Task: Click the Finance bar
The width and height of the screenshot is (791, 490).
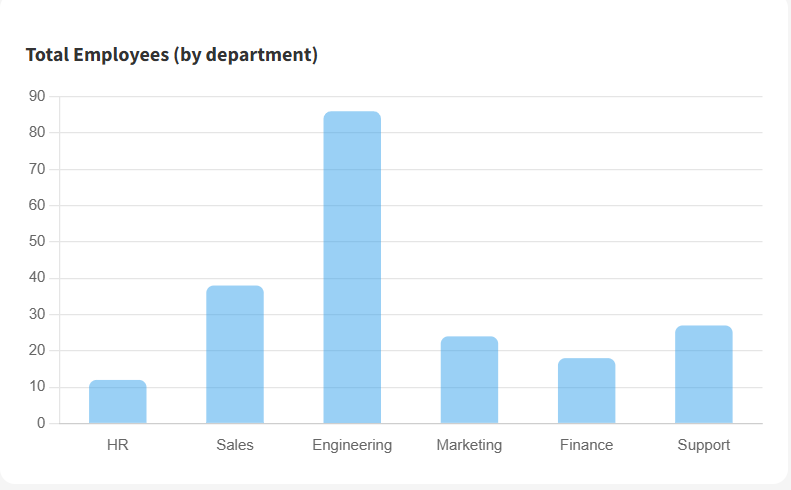Action: coord(586,391)
